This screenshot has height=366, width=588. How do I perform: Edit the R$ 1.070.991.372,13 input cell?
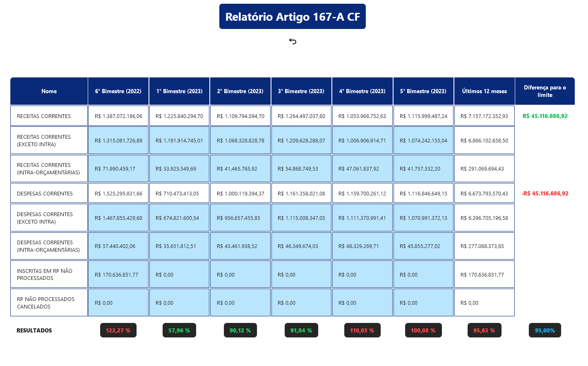(x=423, y=218)
